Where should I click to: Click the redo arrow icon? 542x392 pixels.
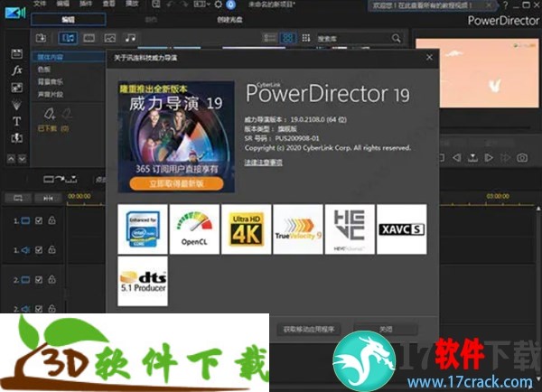(183, 5)
